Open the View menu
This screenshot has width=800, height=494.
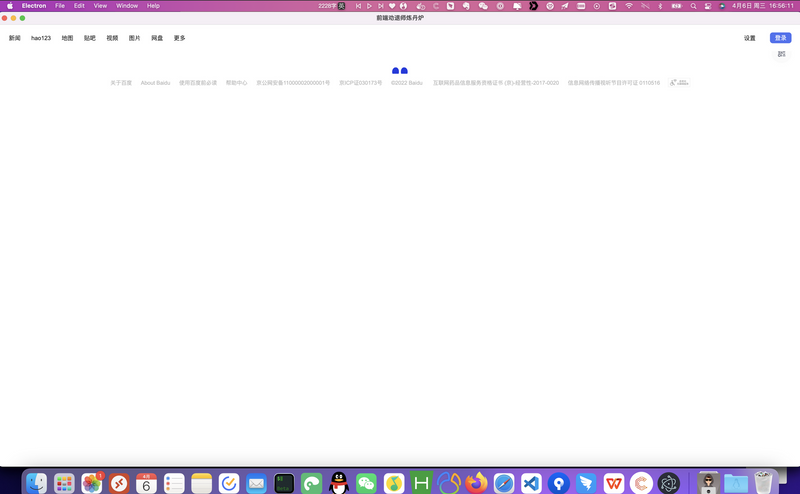(x=100, y=6)
